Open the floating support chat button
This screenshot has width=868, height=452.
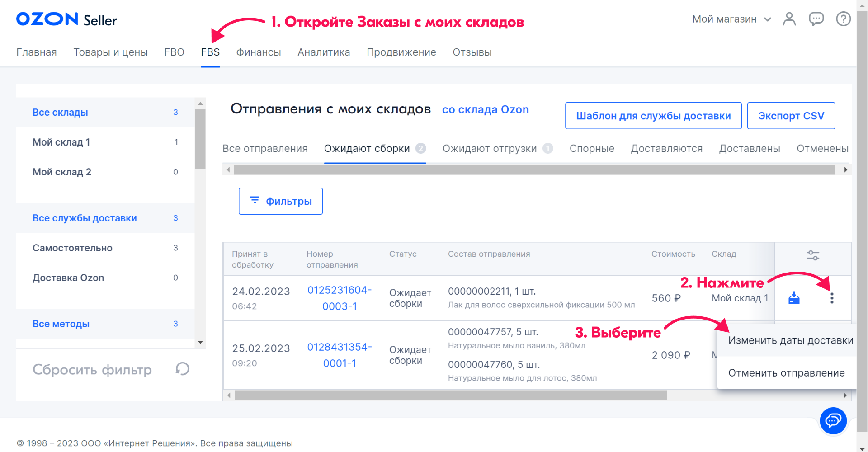(x=833, y=421)
